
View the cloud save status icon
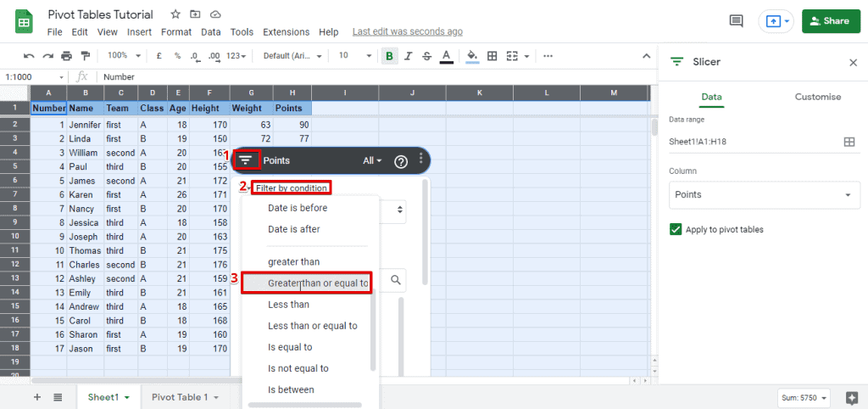[216, 14]
